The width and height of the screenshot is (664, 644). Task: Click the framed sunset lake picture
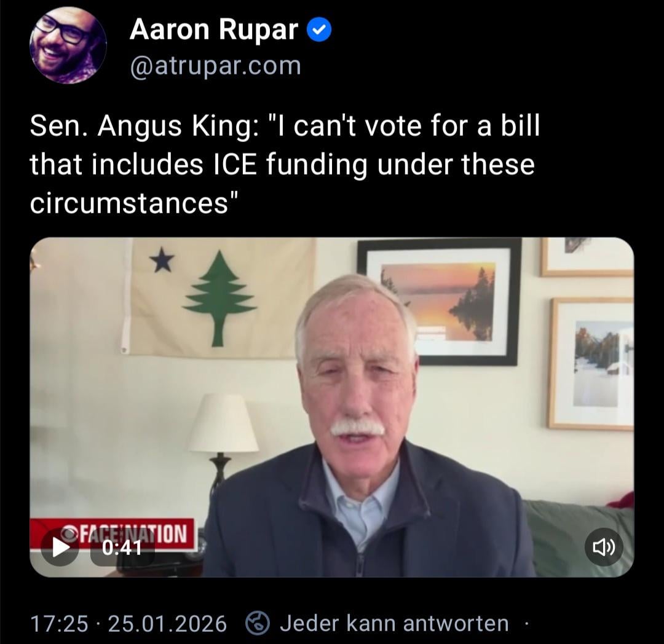point(439,302)
